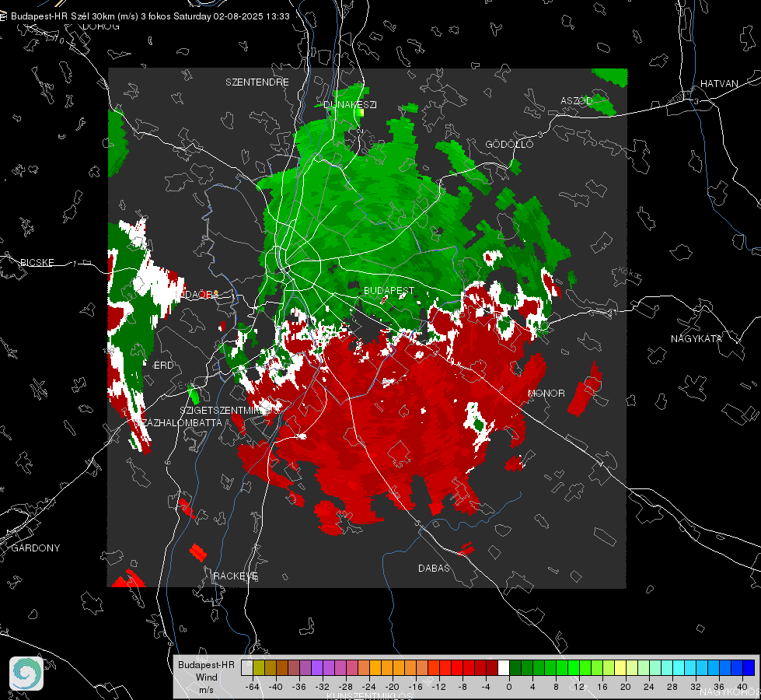
Task: Click the 'Budapest-HR' legend title
Action: (x=206, y=664)
